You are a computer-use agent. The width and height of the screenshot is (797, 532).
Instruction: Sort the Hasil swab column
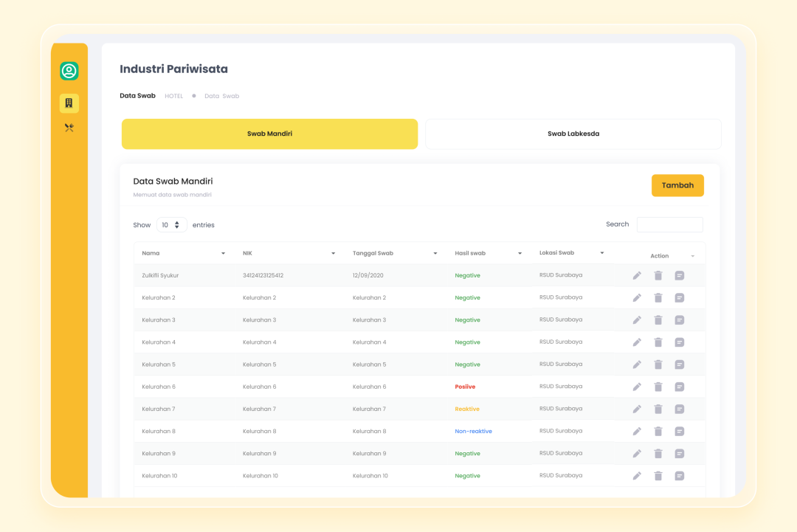pyautogui.click(x=520, y=254)
